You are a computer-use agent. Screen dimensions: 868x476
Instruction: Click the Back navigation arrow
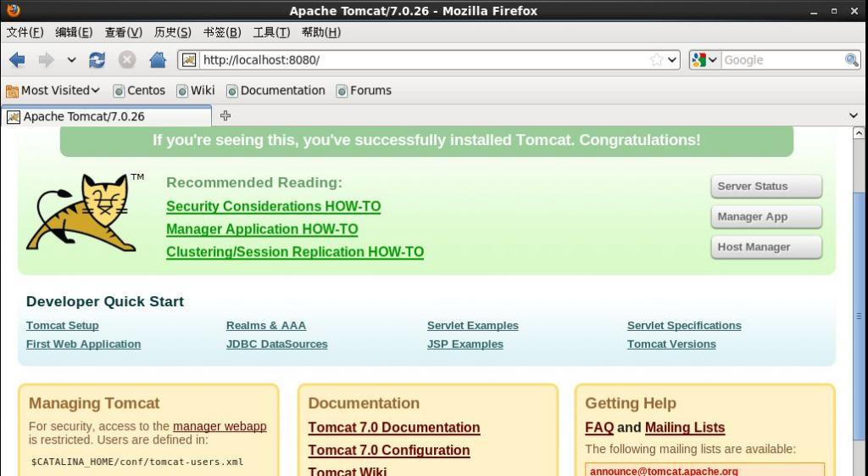click(x=17, y=60)
